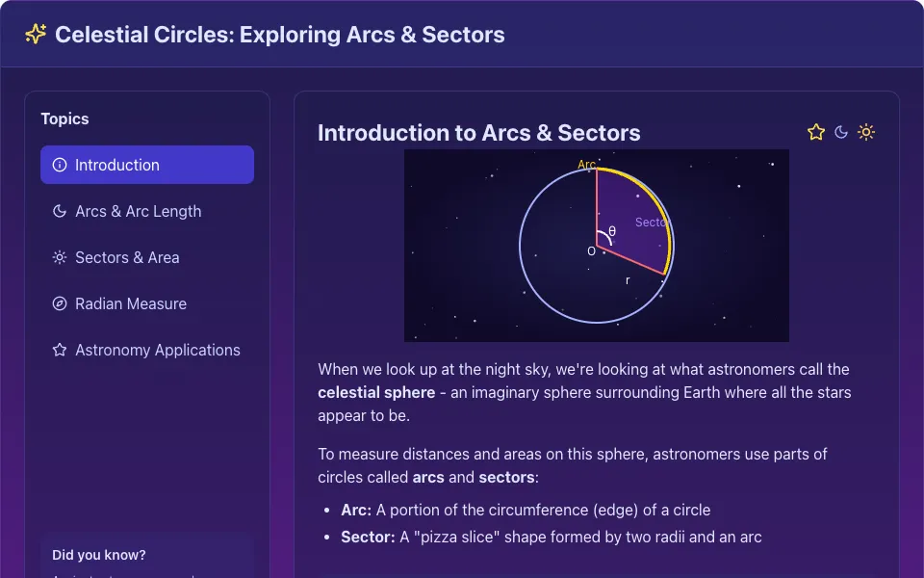Select the Sectors & Area topic

pyautogui.click(x=147, y=257)
